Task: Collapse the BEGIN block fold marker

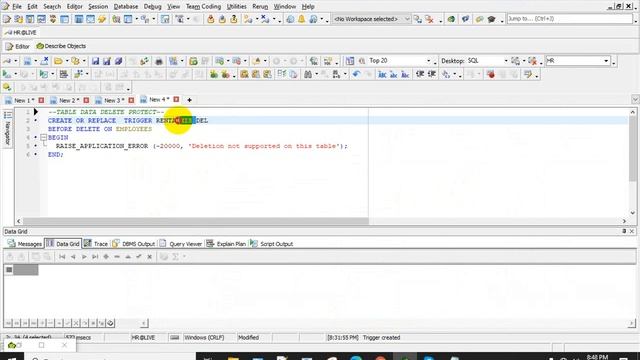Action: 43,138
